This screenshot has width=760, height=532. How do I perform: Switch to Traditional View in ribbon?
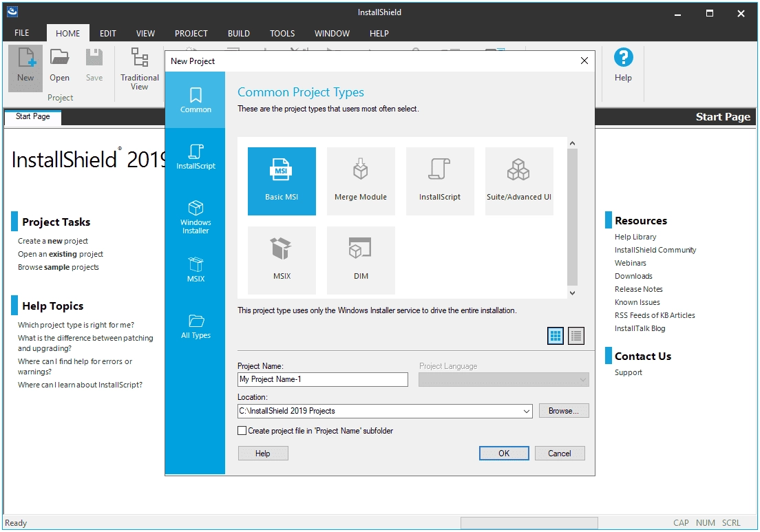pos(140,68)
